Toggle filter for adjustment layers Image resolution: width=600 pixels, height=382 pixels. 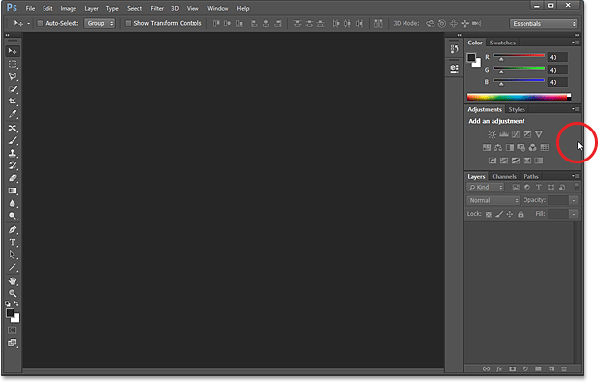(527, 187)
